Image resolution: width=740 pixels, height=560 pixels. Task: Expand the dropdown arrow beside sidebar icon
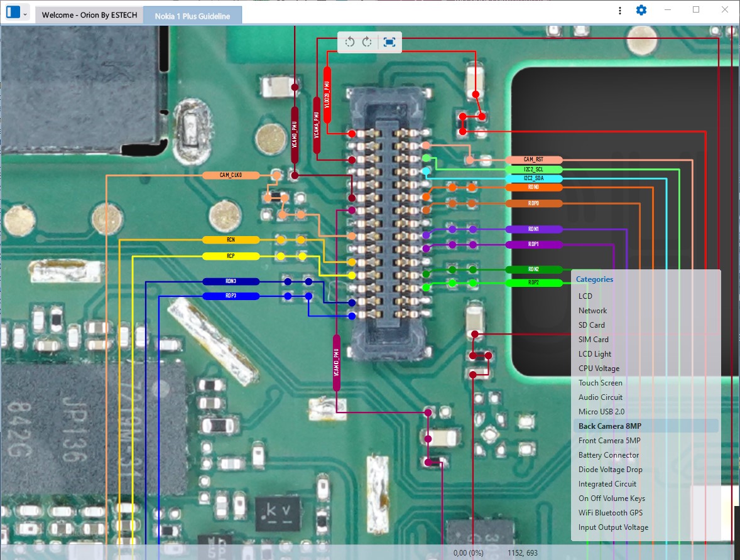pos(25,13)
